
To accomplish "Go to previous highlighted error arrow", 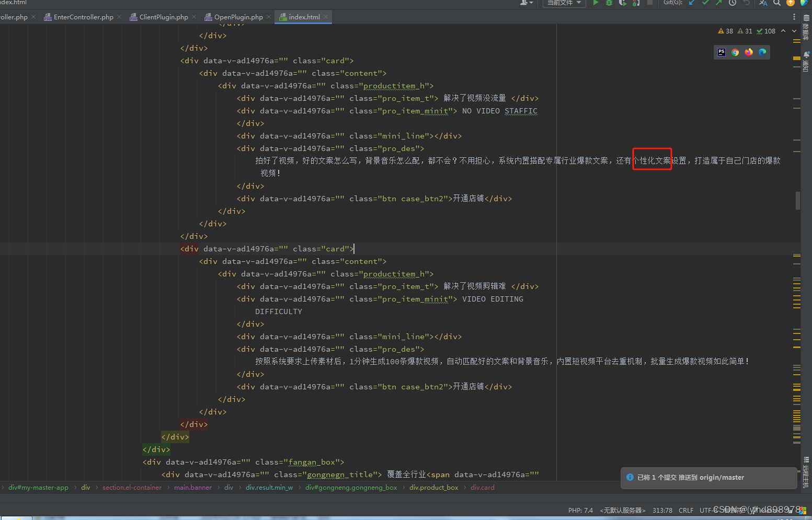I will click(783, 31).
